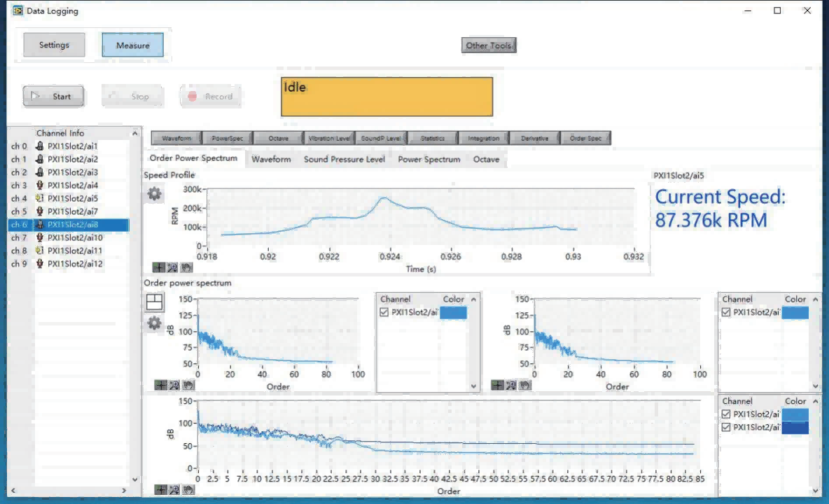This screenshot has width=829, height=504.
Task: Click tachometer icon of ch 4 PXI1Slot2/ai5
Action: click(40, 198)
